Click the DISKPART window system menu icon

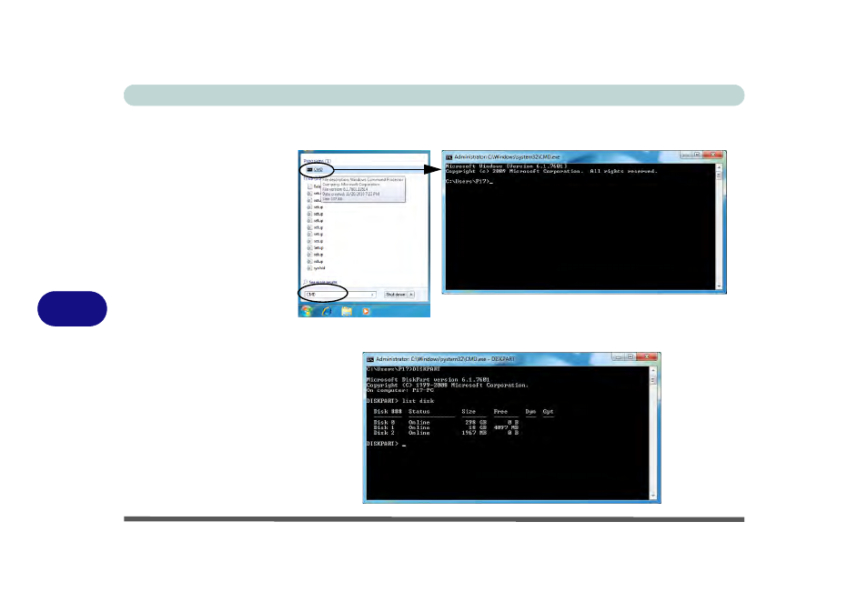[x=369, y=359]
